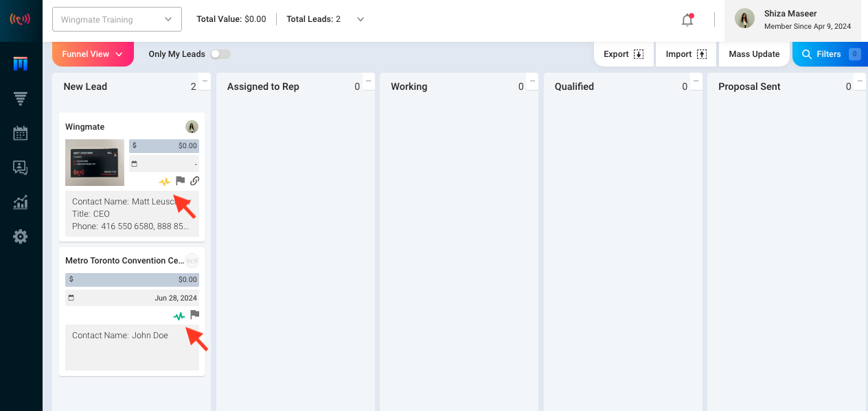Click the Title: CEO text
The width and height of the screenshot is (868, 411).
coord(91,214)
